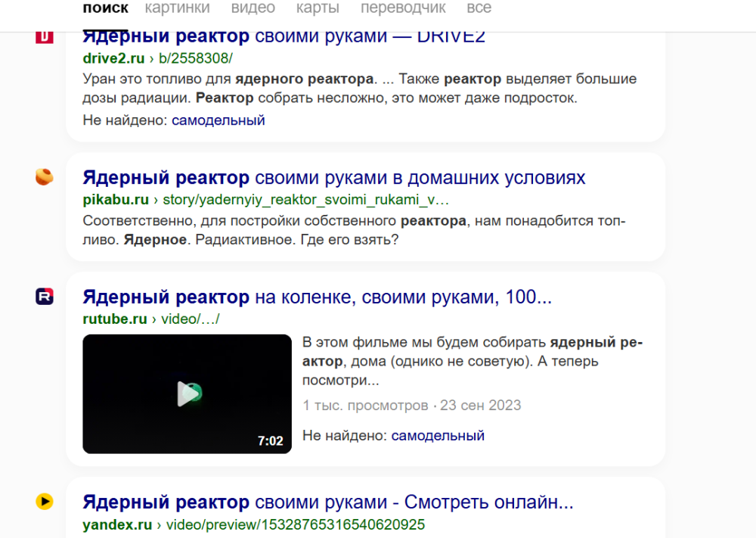Viewport: 756px width, 538px height.
Task: Click the pikabu story URL path
Action: [x=305, y=200]
